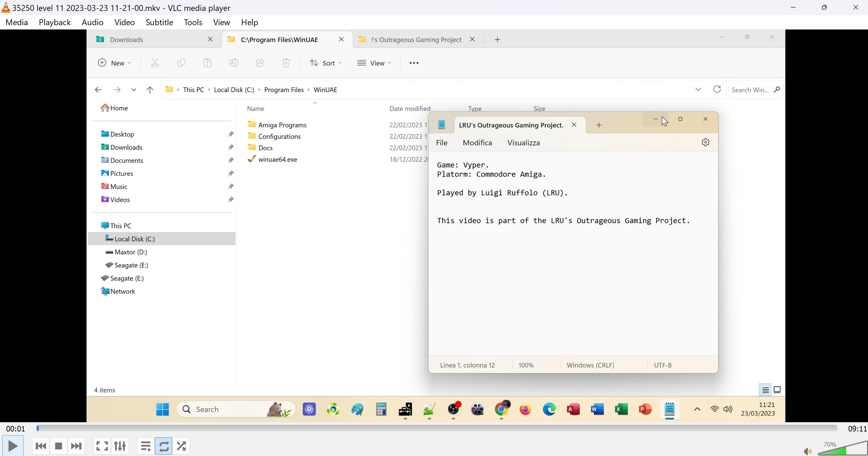The image size is (868, 456).
Task: Expand address bar history dropdown
Action: point(698,90)
